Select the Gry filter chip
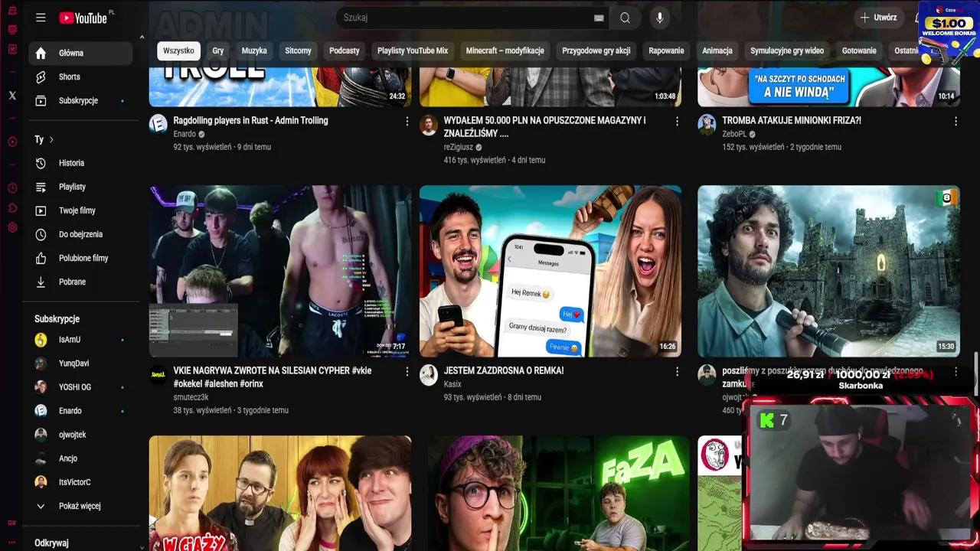Image resolution: width=980 pixels, height=551 pixels. (218, 51)
